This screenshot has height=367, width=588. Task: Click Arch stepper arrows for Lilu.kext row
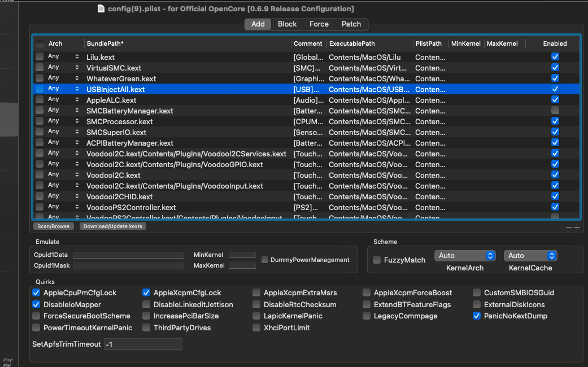click(x=77, y=57)
